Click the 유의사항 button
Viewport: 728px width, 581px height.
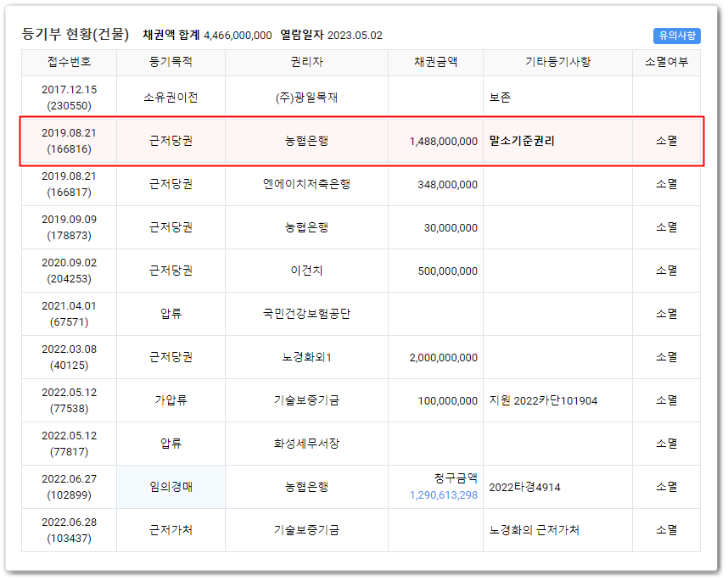point(676,36)
